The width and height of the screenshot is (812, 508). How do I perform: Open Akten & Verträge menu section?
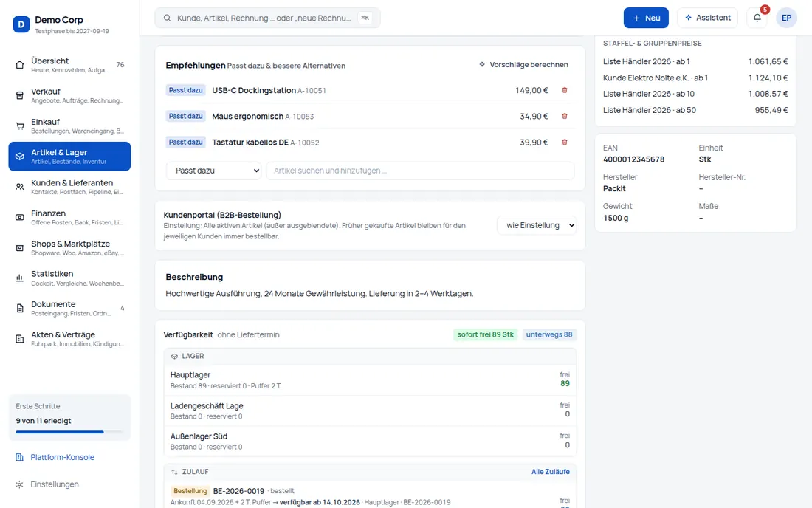tap(69, 339)
